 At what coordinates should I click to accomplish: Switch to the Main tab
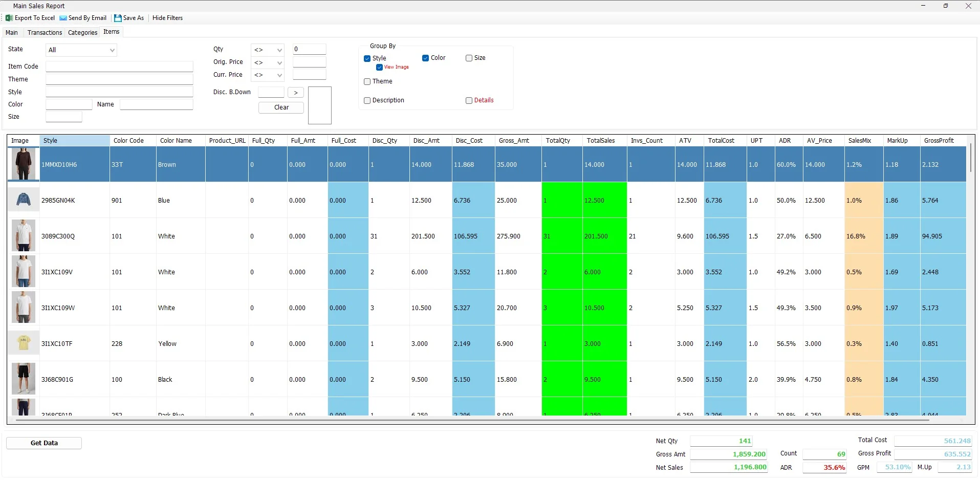(12, 32)
